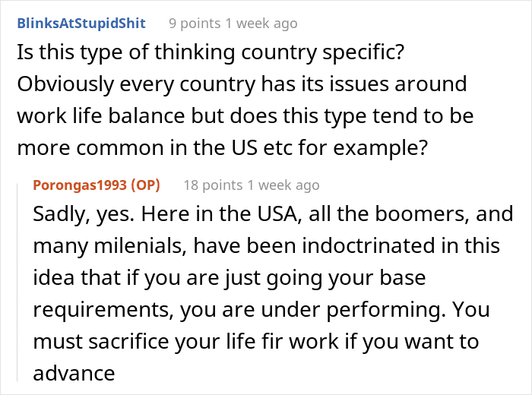Click the line starting "idea that if you"
The width and height of the screenshot is (532, 395).
pyautogui.click(x=230, y=278)
